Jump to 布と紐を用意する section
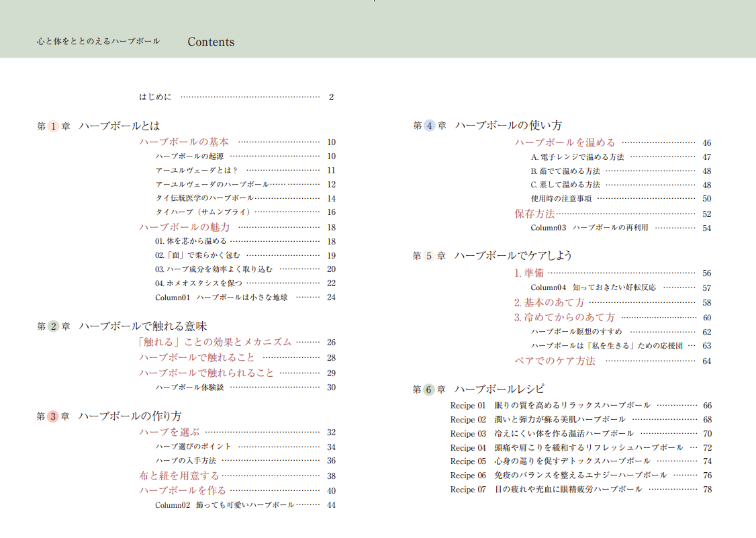 (x=179, y=476)
